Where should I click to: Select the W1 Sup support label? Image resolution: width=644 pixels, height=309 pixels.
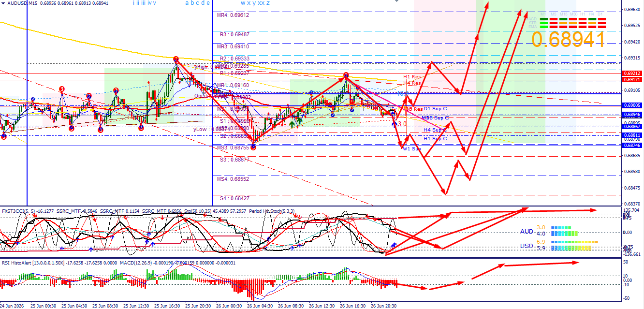coord(412,149)
